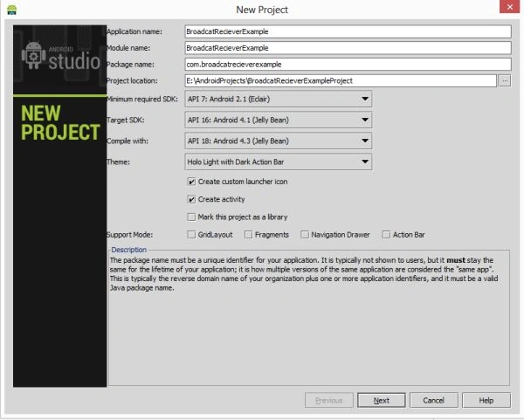Click the Android Studio icon in title bar
The height and width of the screenshot is (420, 524).
coord(11,10)
